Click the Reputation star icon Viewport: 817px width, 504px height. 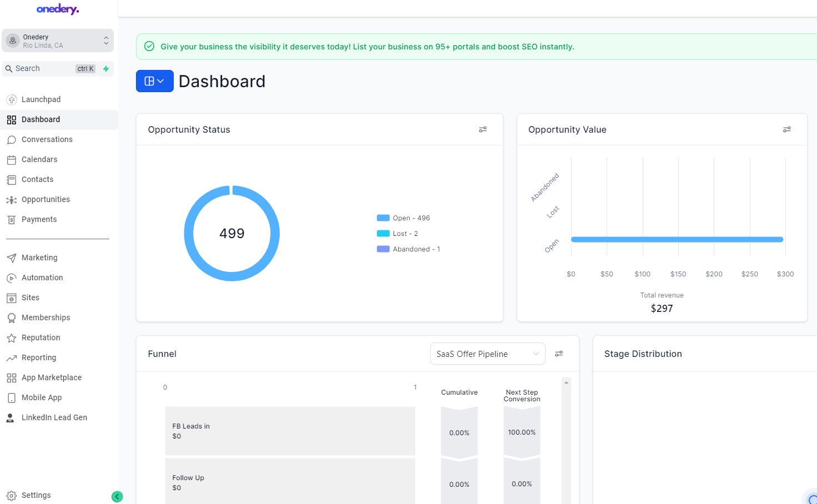(11, 338)
